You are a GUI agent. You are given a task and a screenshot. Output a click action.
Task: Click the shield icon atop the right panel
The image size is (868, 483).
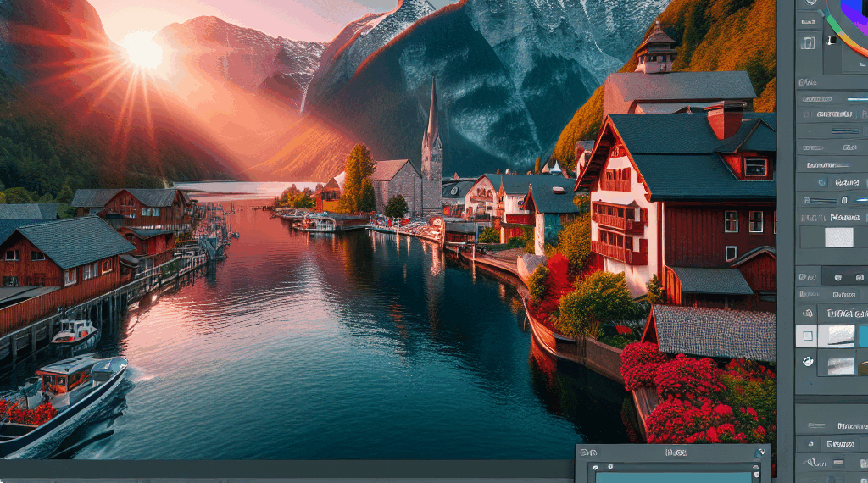[x=811, y=3]
